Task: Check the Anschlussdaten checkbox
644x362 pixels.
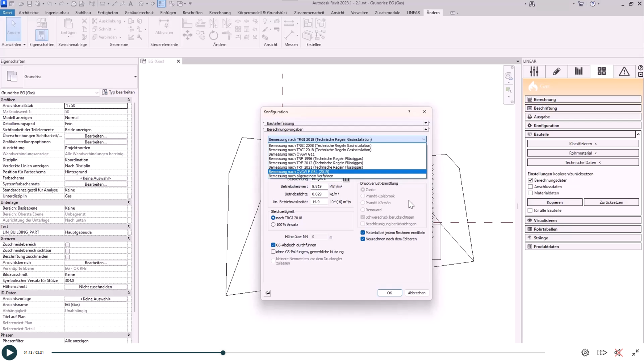Action: click(530, 187)
